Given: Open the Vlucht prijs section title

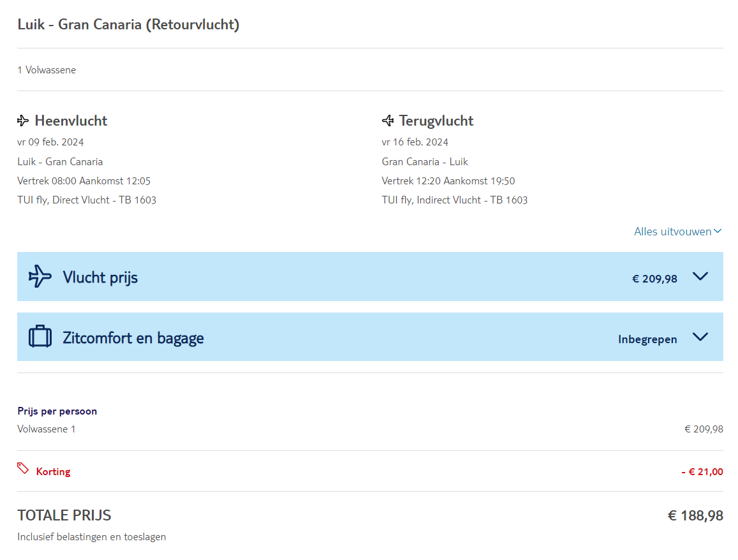Looking at the screenshot, I should pos(100,277).
